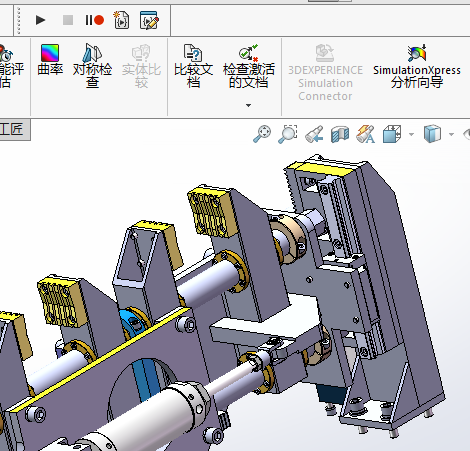Stop the macro with Stop button
Image resolution: width=470 pixels, height=451 pixels.
(x=68, y=20)
